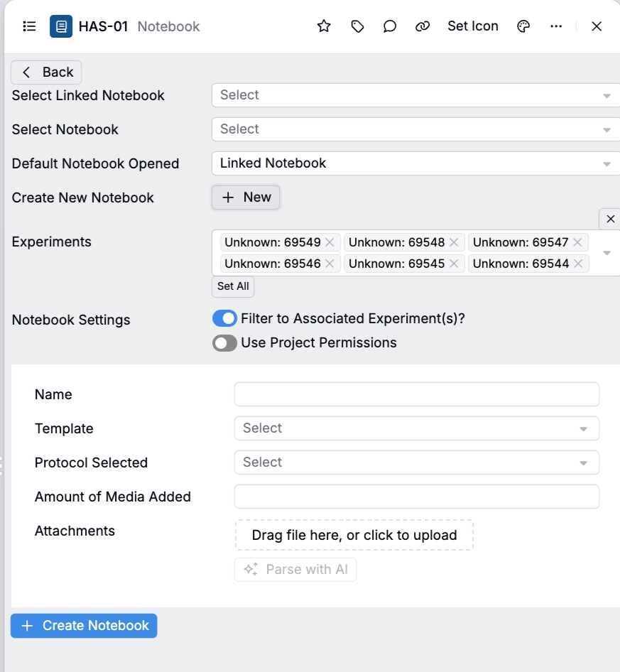This screenshot has width=620, height=672.
Task: Click the Name input field
Action: (x=416, y=394)
